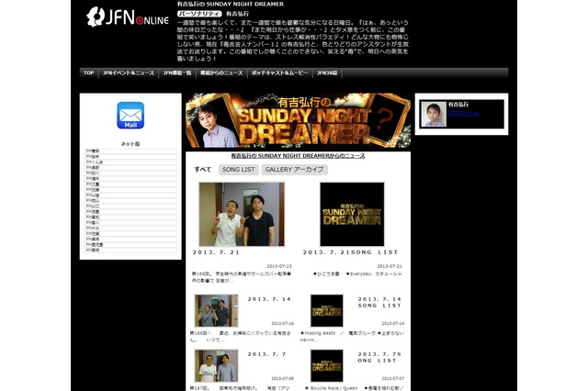588x391 pixels.
Task: Open the 2013. 7. 7 post title
Action: 267,354
